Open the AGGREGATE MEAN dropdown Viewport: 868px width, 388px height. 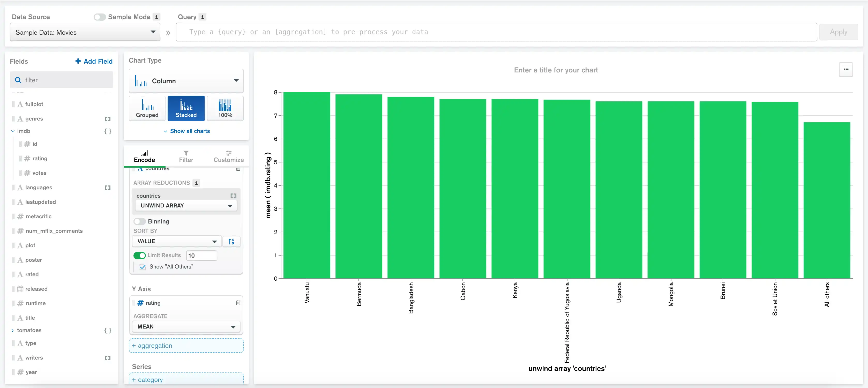click(x=185, y=326)
